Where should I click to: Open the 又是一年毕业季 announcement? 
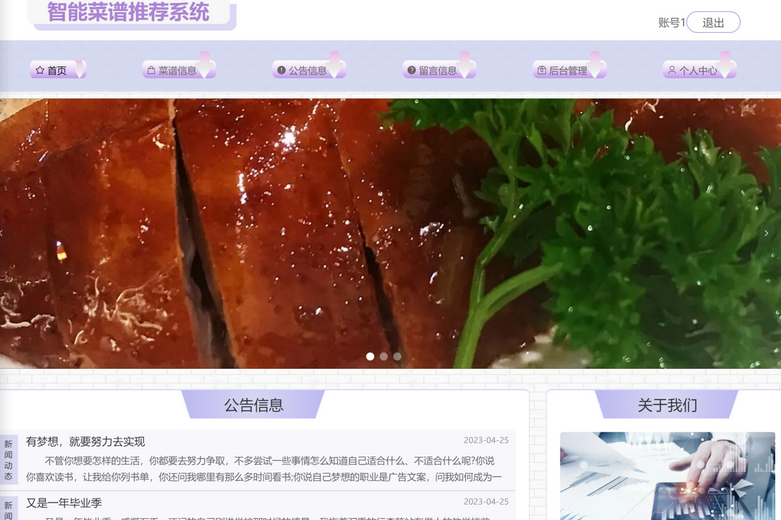[64, 503]
